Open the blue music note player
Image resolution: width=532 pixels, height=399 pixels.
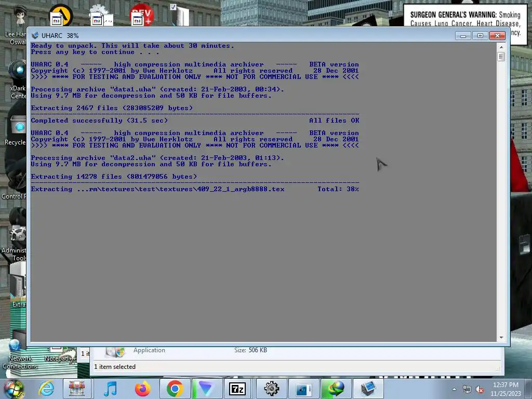pyautogui.click(x=111, y=389)
